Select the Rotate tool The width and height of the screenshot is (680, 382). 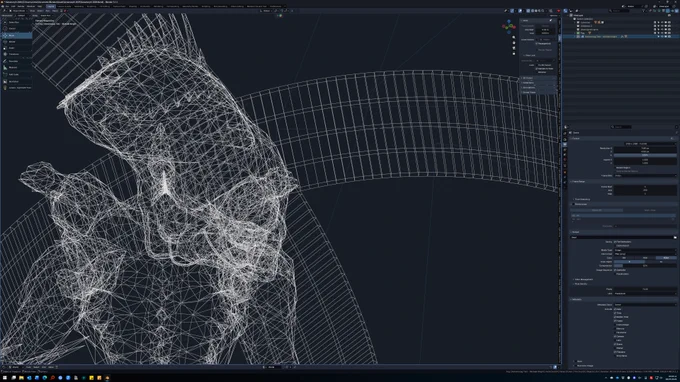click(x=16, y=42)
